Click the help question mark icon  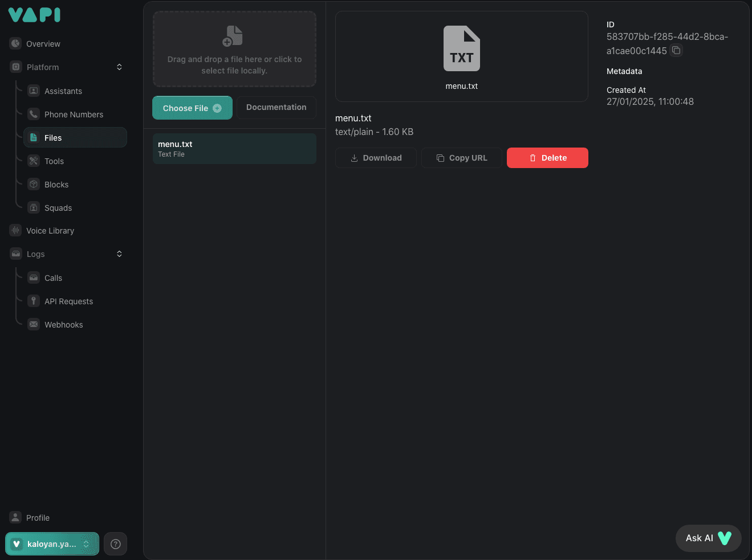[x=116, y=544]
